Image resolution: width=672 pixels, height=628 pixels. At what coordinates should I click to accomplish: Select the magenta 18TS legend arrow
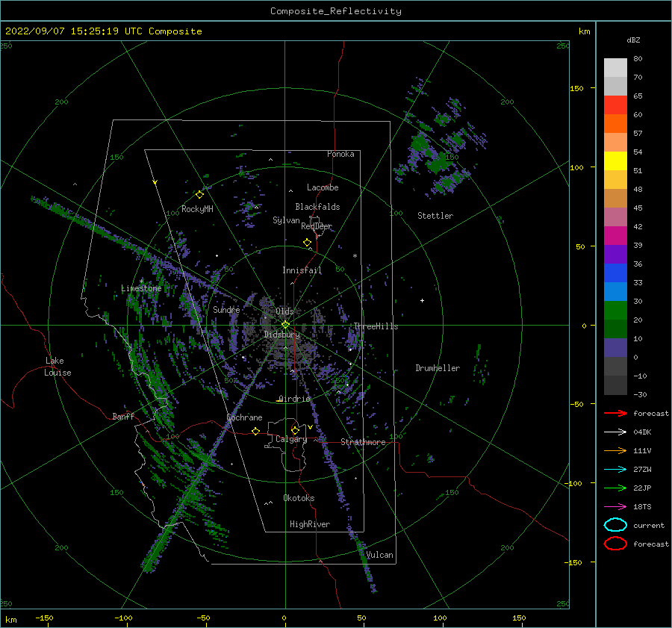coord(615,506)
